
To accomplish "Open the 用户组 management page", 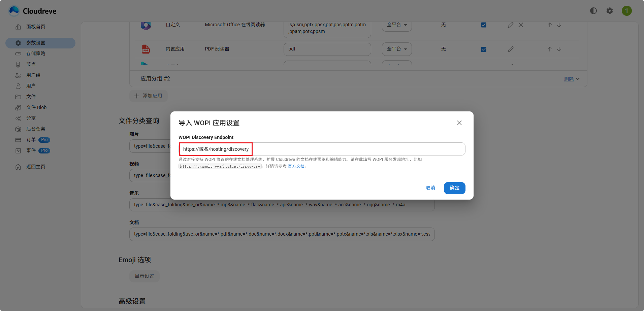I will click(x=34, y=75).
